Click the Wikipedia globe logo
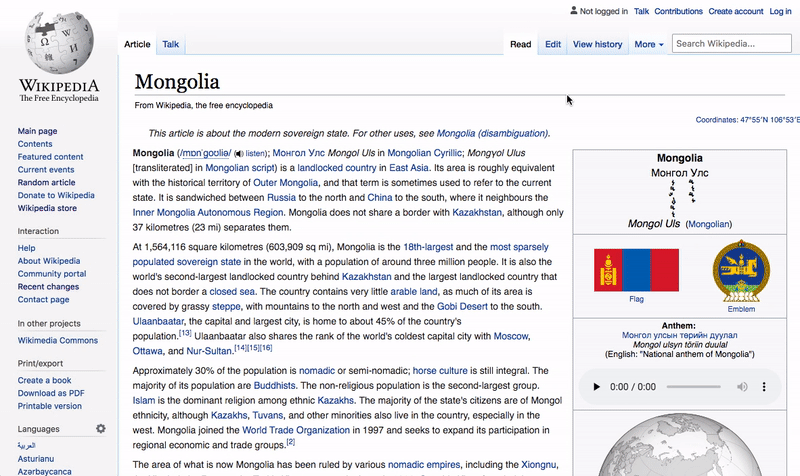The image size is (800, 476). coord(59,43)
